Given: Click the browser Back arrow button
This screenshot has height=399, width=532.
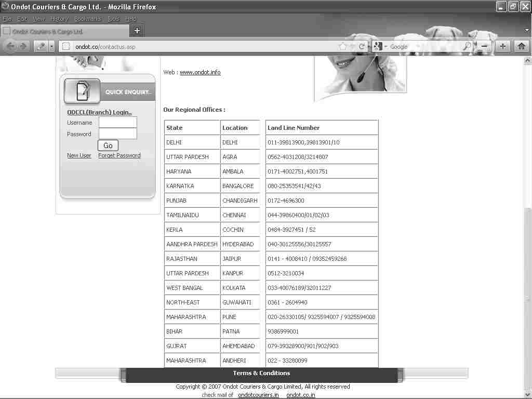Looking at the screenshot, I should click(x=10, y=46).
